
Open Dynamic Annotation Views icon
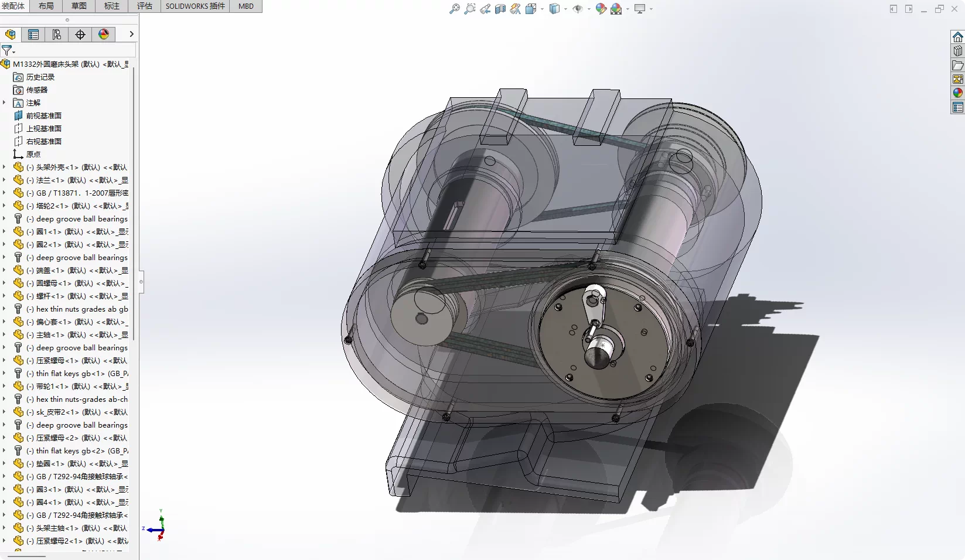tap(516, 9)
